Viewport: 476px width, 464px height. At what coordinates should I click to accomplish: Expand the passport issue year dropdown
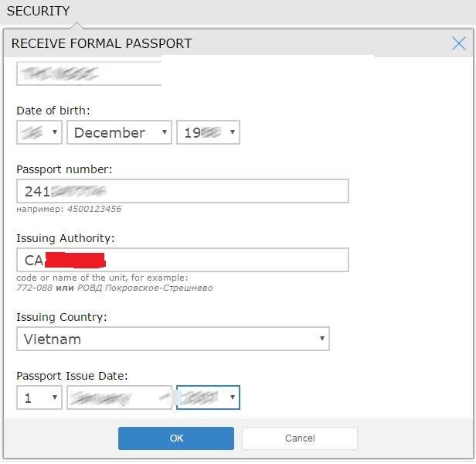[209, 397]
